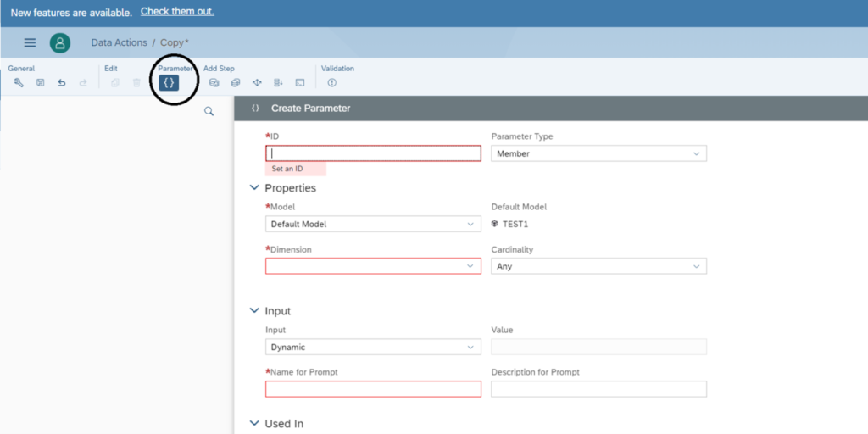Add the cross-model copy step

coord(236,83)
